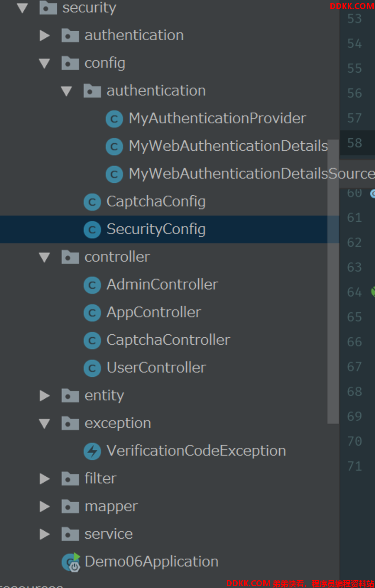Collapse the controller folder
The image size is (375, 588).
(45, 258)
